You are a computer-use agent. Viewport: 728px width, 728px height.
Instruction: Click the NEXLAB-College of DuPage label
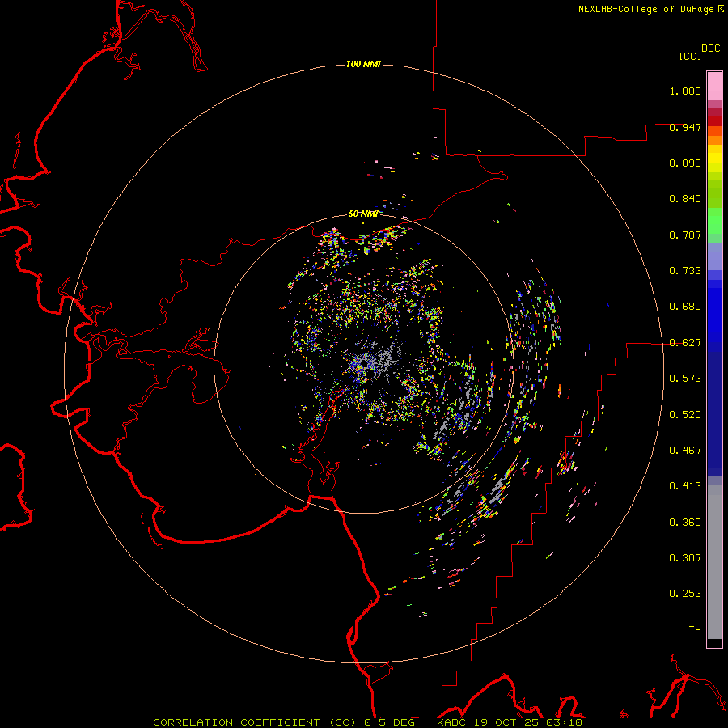tap(645, 9)
